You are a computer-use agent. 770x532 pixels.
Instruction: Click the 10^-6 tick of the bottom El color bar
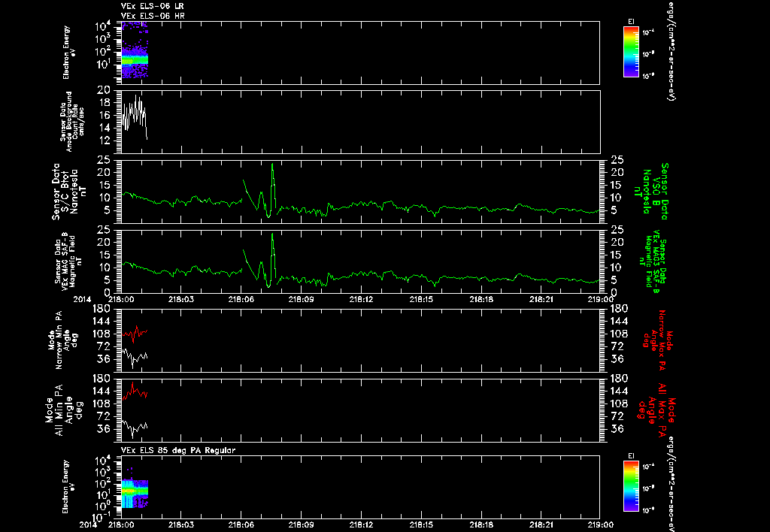coord(648,509)
